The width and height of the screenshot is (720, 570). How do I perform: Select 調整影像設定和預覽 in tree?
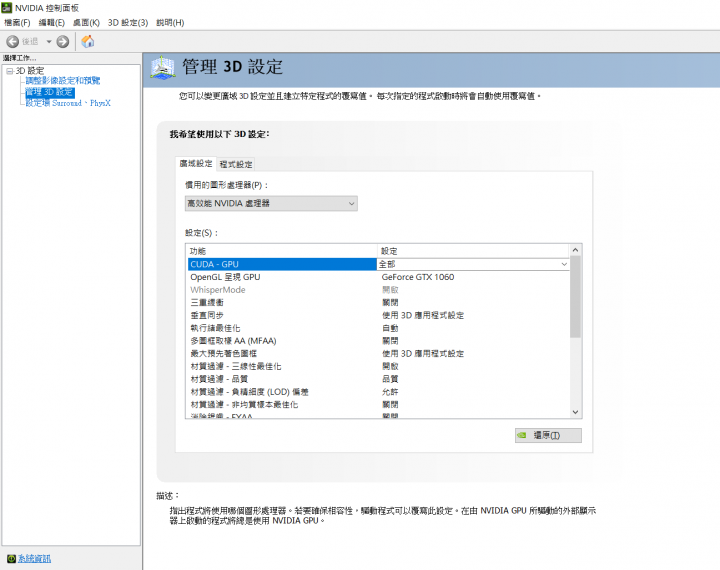click(63, 81)
